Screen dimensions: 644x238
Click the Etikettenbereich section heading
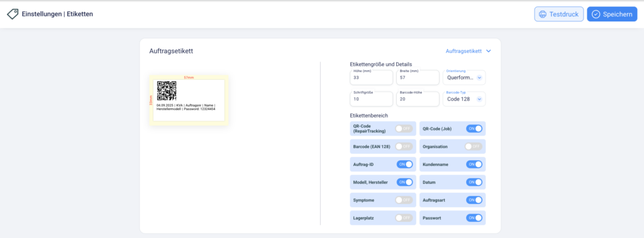pos(369,116)
